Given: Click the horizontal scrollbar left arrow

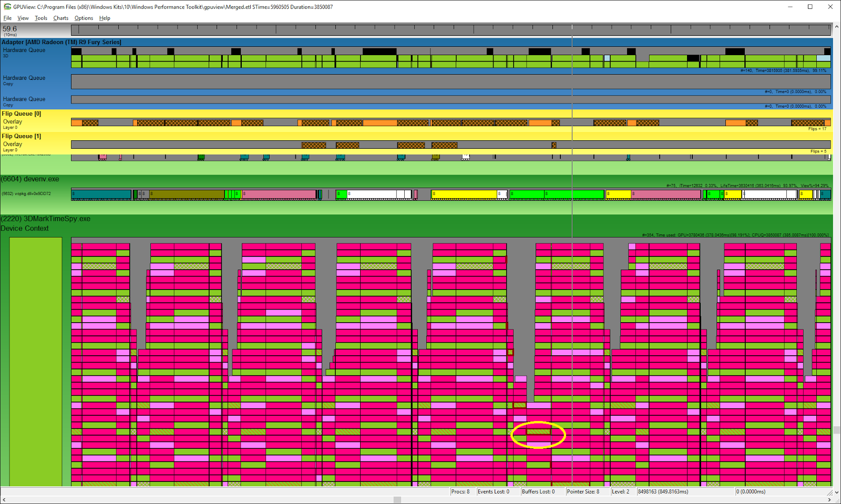Looking at the screenshot, I should pos(4,500).
